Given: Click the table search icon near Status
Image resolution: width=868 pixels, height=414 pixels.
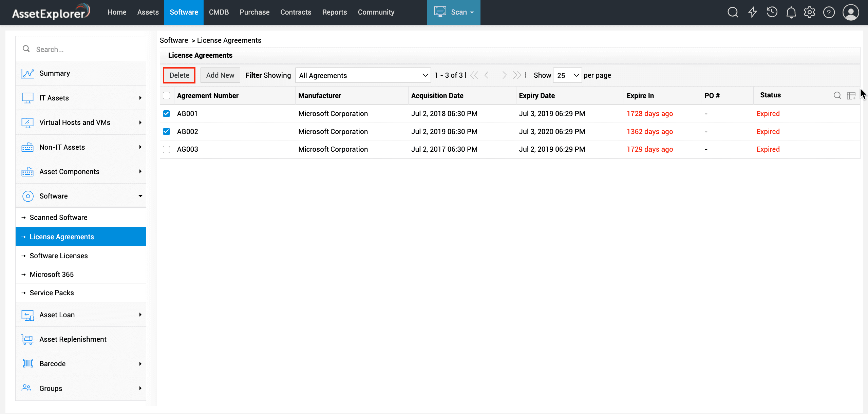Looking at the screenshot, I should coord(837,95).
